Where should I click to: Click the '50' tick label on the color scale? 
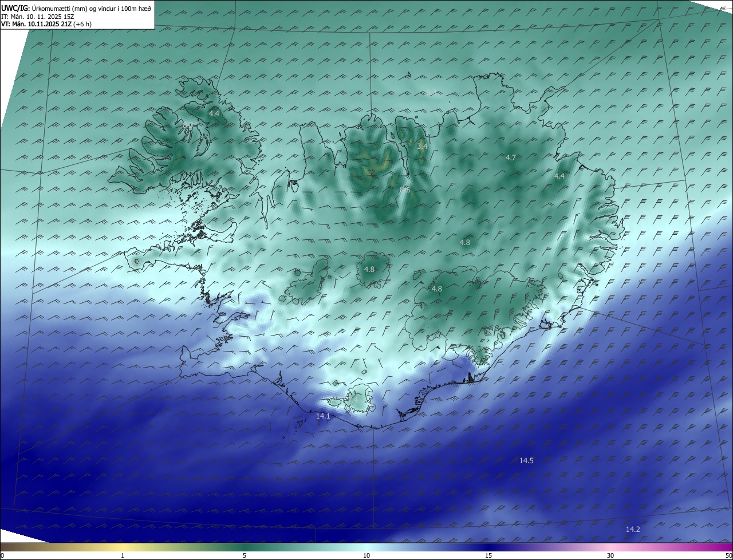(728, 555)
